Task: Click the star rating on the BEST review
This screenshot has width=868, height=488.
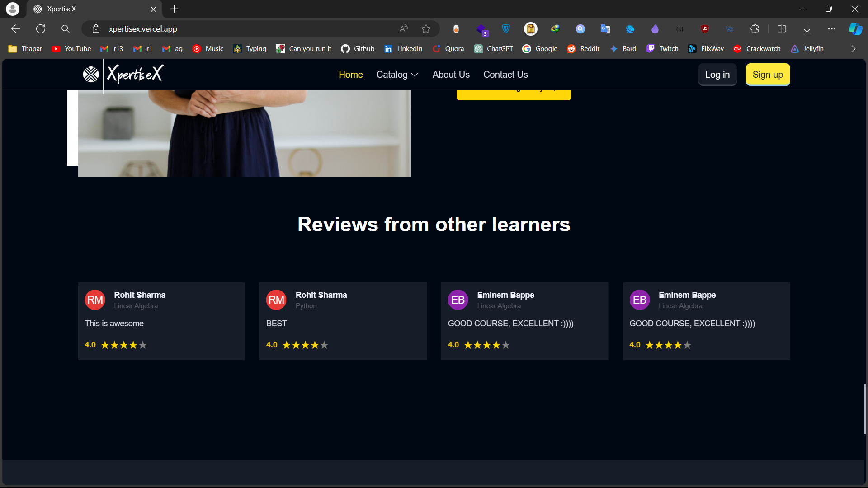Action: [x=305, y=345]
